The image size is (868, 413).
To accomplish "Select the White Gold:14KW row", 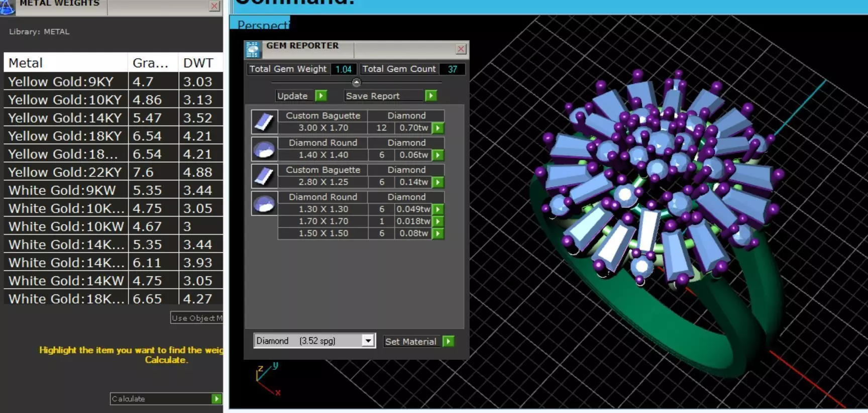I will pos(114,280).
